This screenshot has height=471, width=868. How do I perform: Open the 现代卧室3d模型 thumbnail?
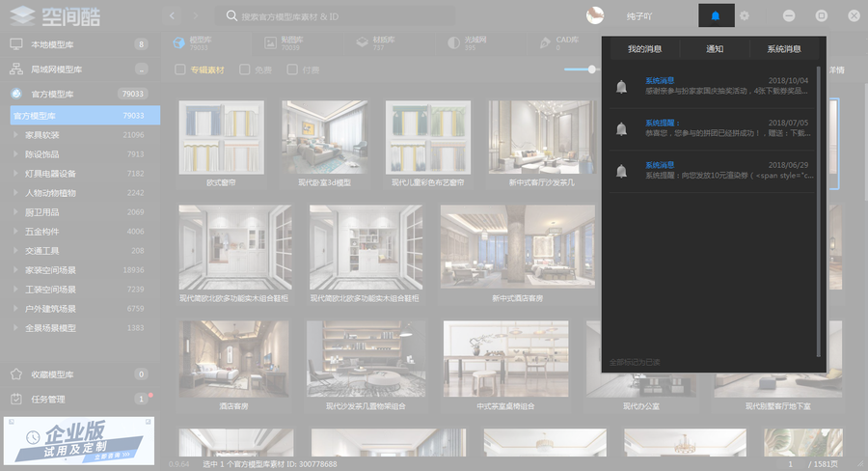pos(324,137)
